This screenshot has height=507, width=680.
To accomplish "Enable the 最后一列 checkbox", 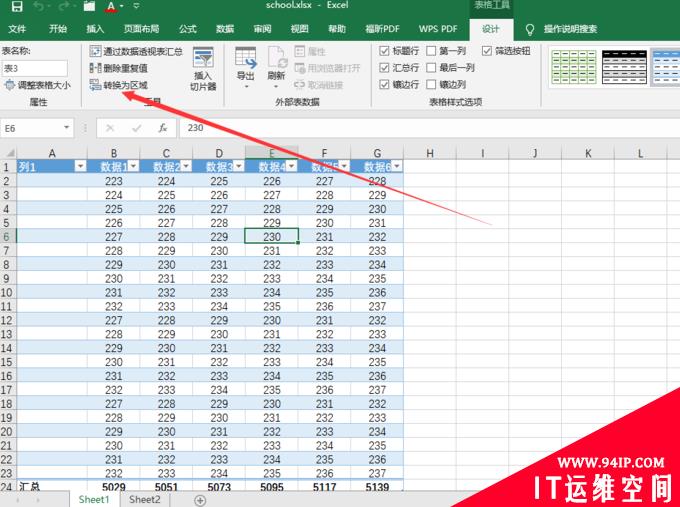I will click(431, 68).
